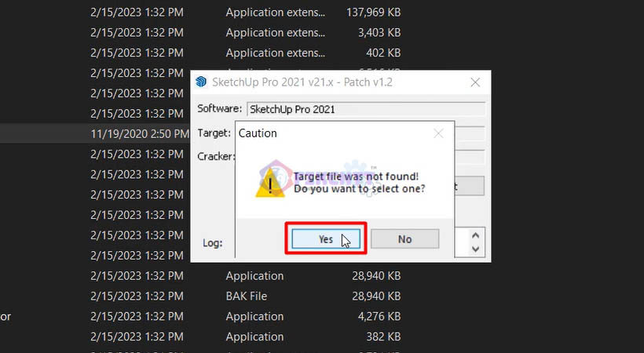644x353 pixels.
Task: Click the SketchUp logo icon in title bar
Action: 201,82
